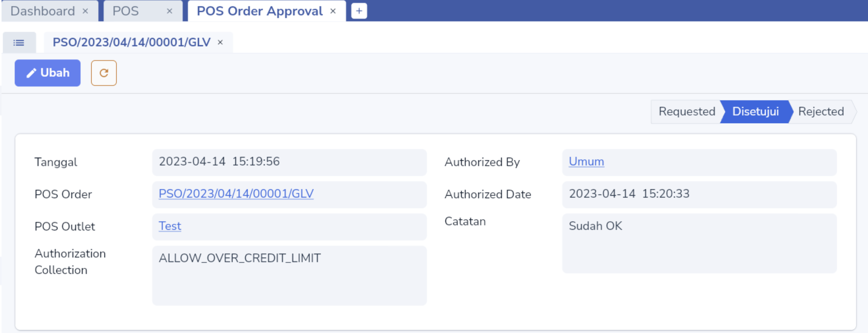
Task: Close the POS Order Approval tab
Action: point(333,11)
